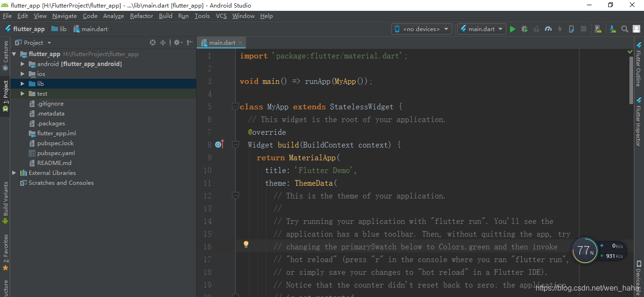Start debugging with the bug icon
644x297 pixels.
coord(524,29)
